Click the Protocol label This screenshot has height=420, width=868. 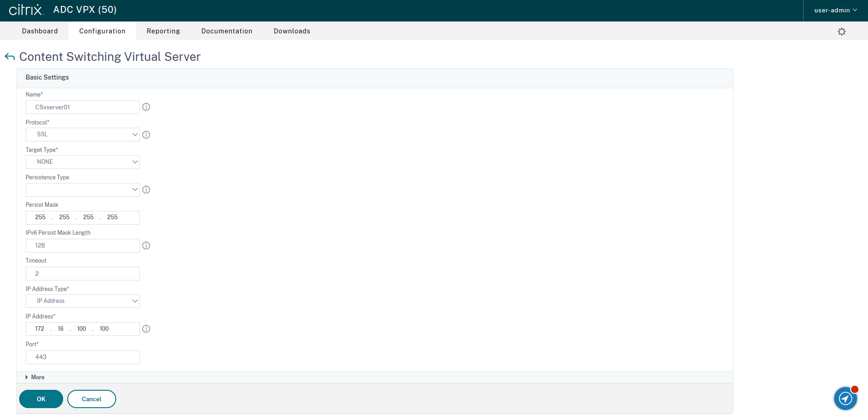point(38,123)
